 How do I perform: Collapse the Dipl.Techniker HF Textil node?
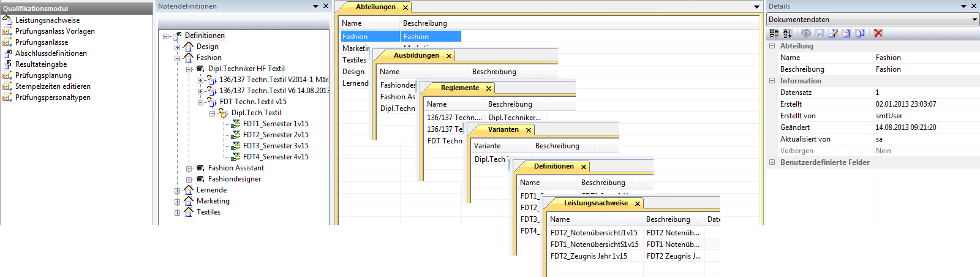[189, 69]
